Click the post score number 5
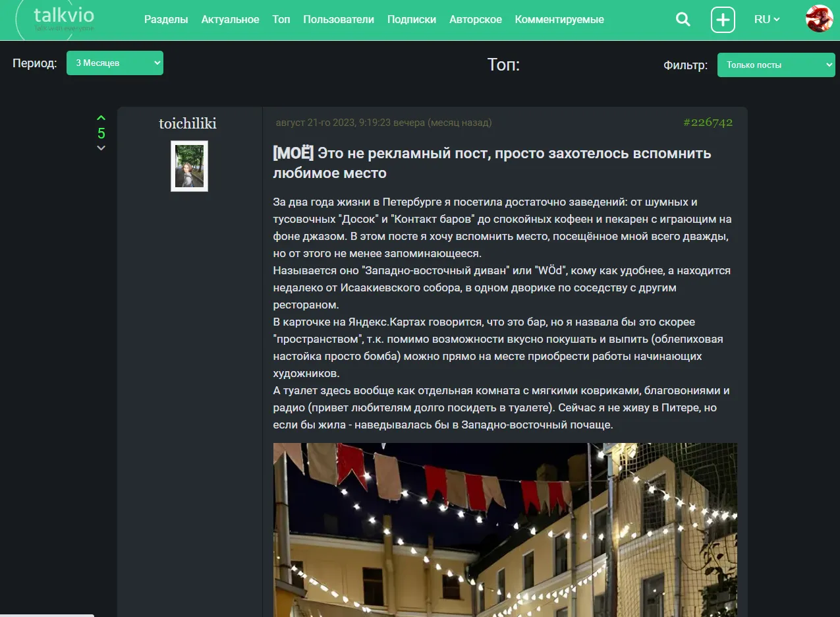The width and height of the screenshot is (840, 617). 101,134
